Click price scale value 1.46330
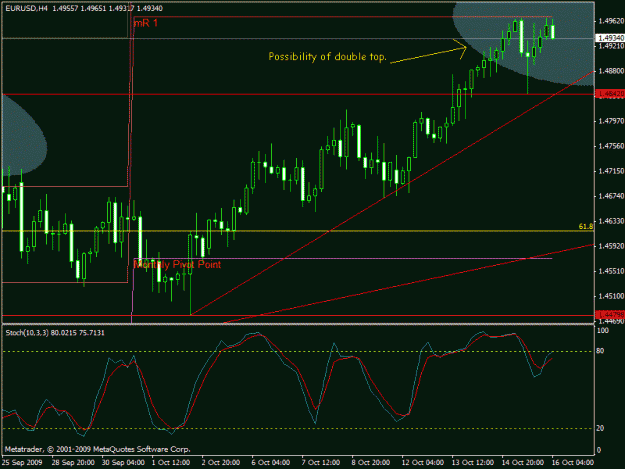Screen dimensions: 625x469 [x=611, y=221]
